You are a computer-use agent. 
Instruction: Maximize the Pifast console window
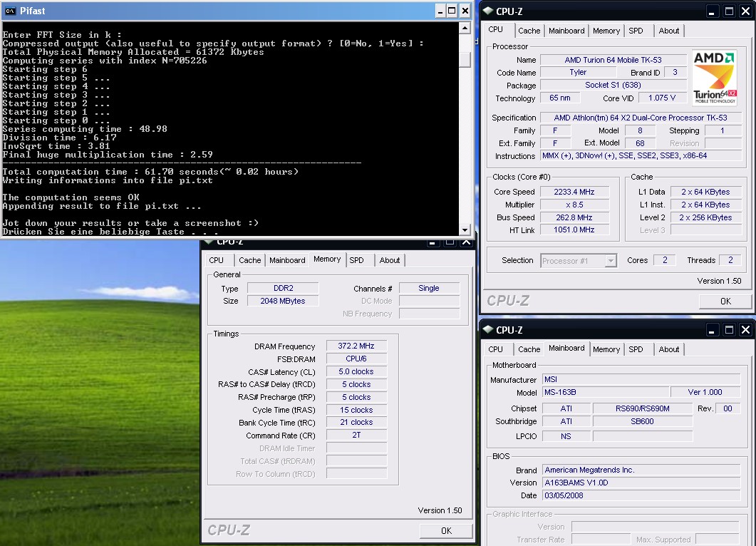point(452,11)
